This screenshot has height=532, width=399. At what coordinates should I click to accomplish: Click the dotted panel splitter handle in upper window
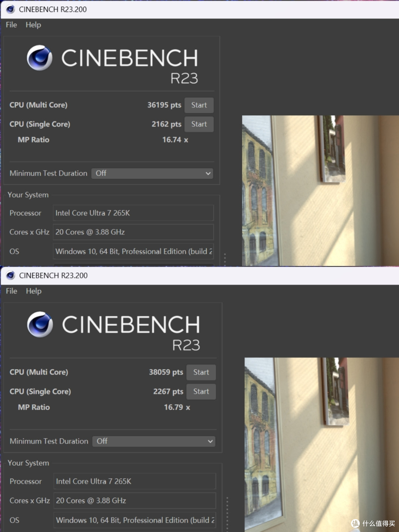(x=225, y=259)
